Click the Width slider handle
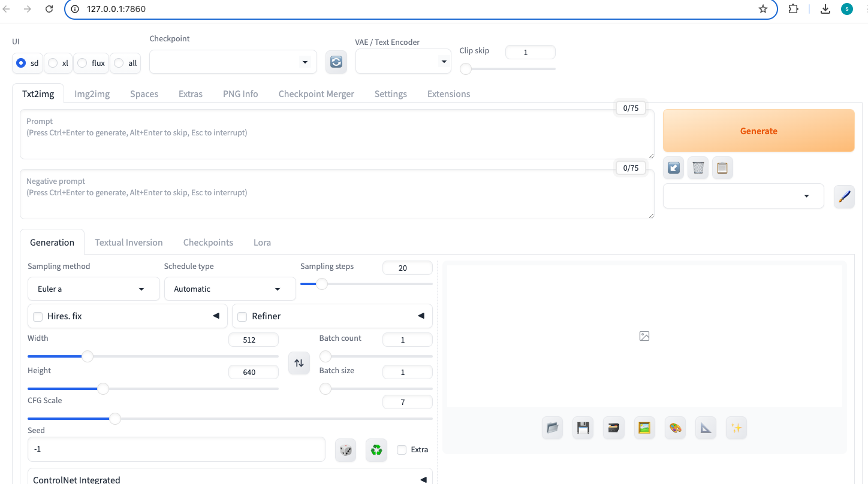Screen dimensions: 868x484 coord(88,356)
